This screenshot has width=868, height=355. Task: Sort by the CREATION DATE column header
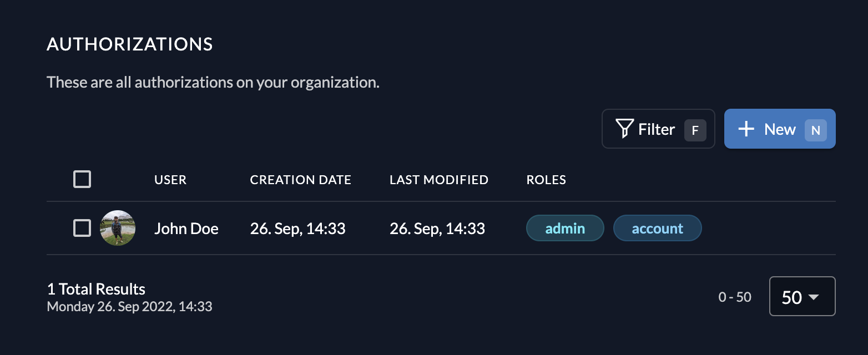pyautogui.click(x=300, y=180)
